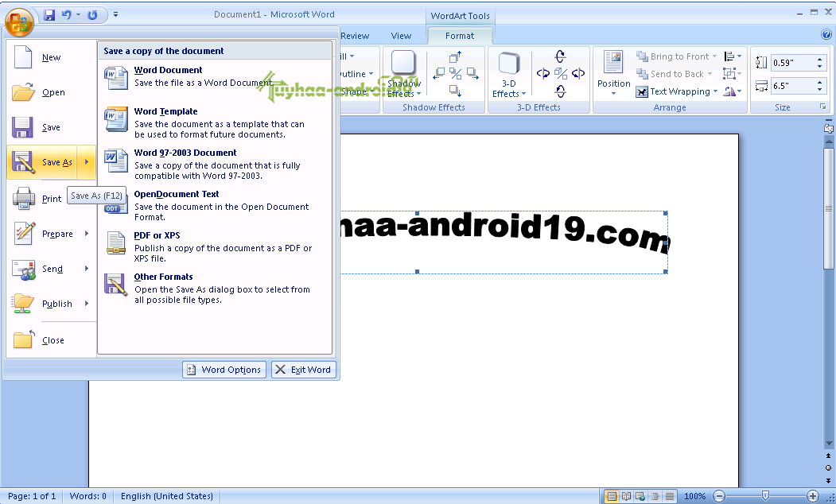Switch to the Review ribbon tab
Screen dimensions: 836x504
coord(355,36)
